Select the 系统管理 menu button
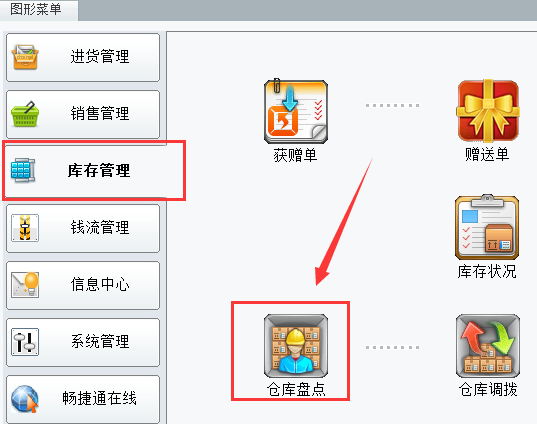 83,342
